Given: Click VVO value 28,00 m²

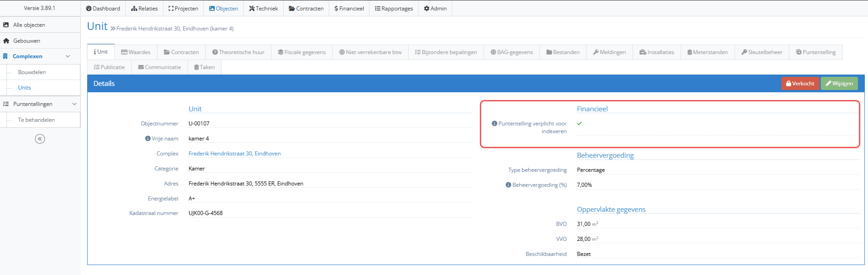Looking at the screenshot, I should click(587, 239).
